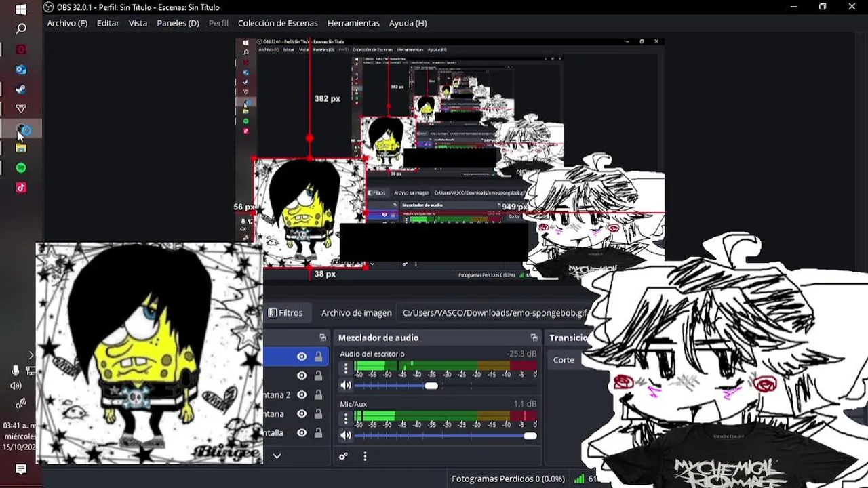Click the system clock showing 03:41 a. m.
The width and height of the screenshot is (868, 488).
20,426
